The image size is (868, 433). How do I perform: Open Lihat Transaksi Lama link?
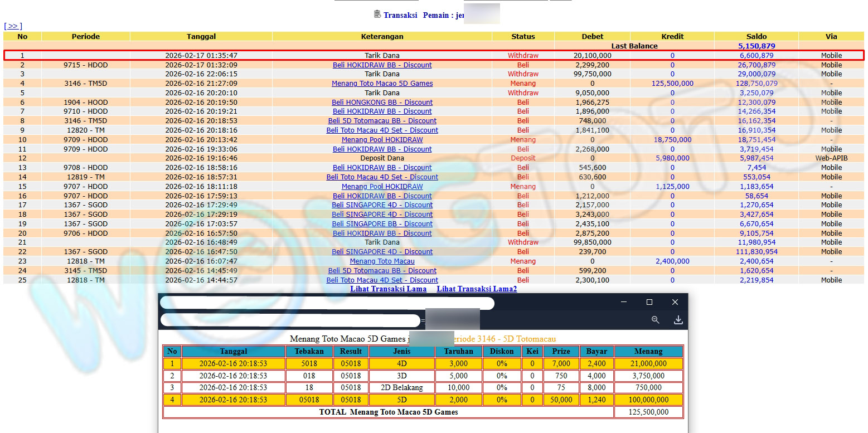pos(388,289)
